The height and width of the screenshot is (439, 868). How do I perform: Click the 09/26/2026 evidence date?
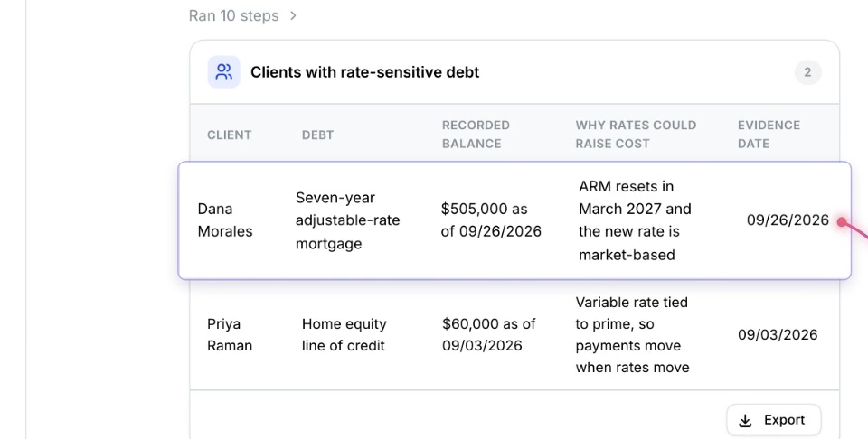click(788, 220)
